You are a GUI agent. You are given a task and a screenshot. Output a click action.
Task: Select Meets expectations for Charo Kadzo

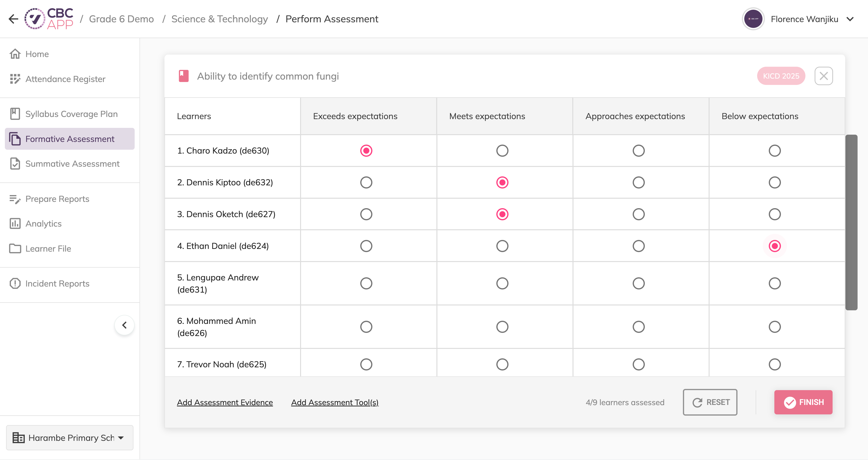[502, 151]
